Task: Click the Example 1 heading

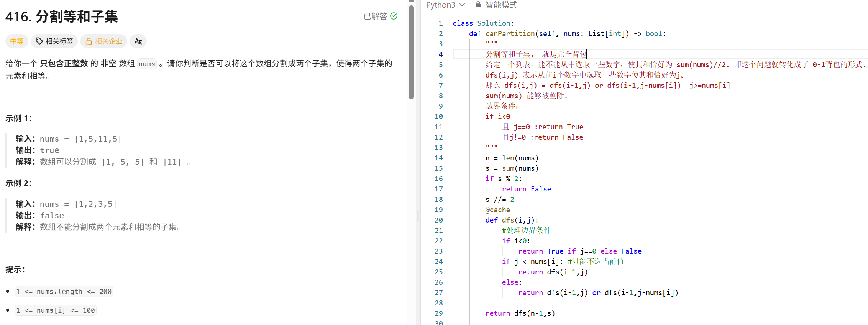Action: pyautogui.click(x=18, y=119)
